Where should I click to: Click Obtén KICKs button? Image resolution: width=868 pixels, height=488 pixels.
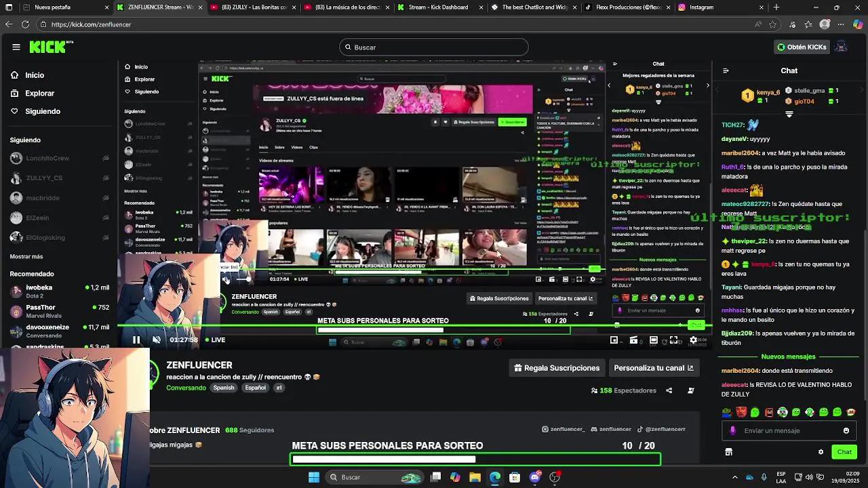[x=802, y=47]
